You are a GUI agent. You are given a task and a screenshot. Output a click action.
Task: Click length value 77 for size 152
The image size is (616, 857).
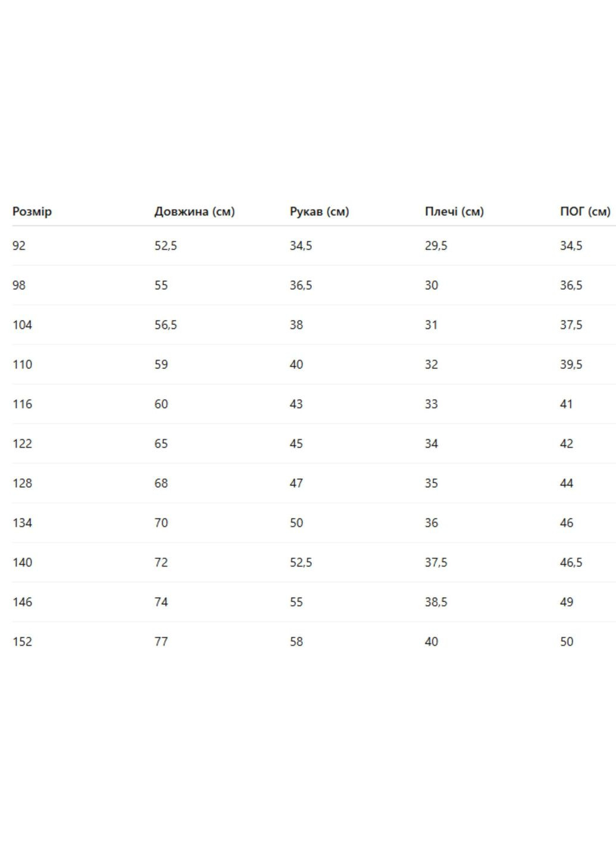coord(161,642)
